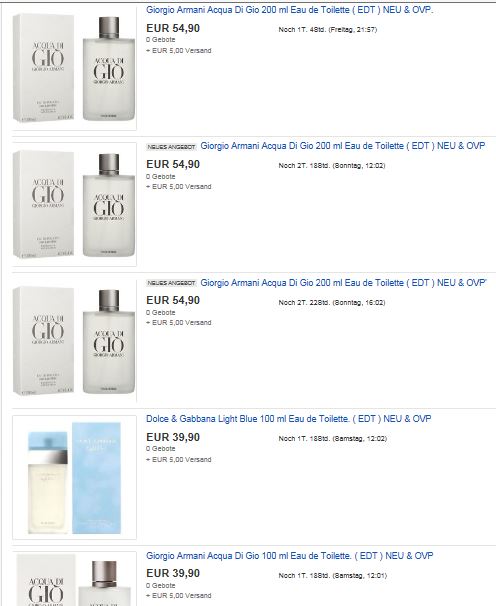Click remaining time text showing Samstag, 12:01
This screenshot has height=606, width=496.
click(x=332, y=575)
